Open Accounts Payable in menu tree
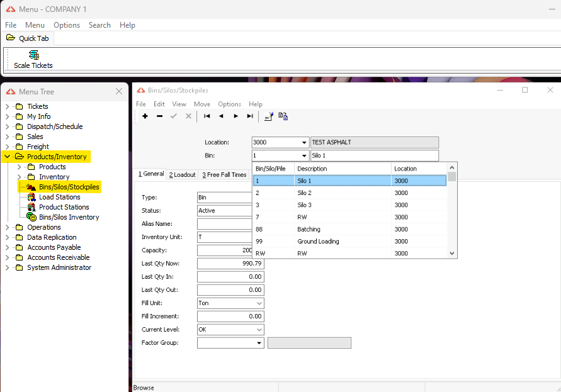Viewport: 561px width, 392px height. coord(54,247)
